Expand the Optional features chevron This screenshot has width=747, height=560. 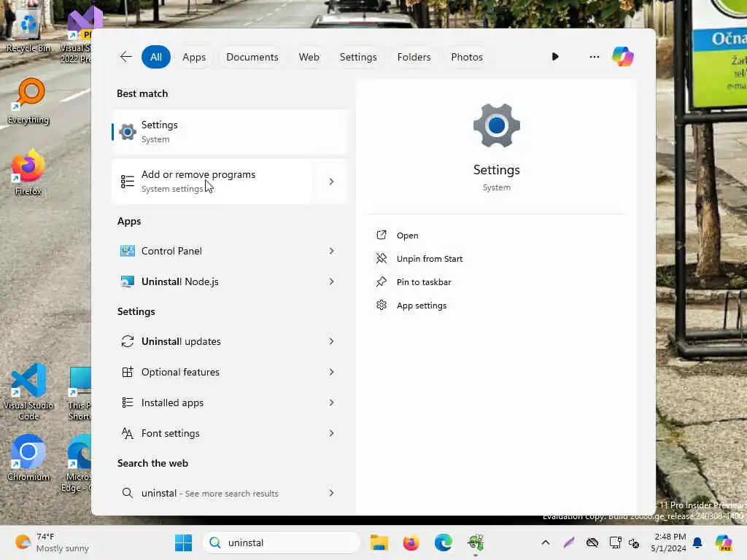[331, 372]
